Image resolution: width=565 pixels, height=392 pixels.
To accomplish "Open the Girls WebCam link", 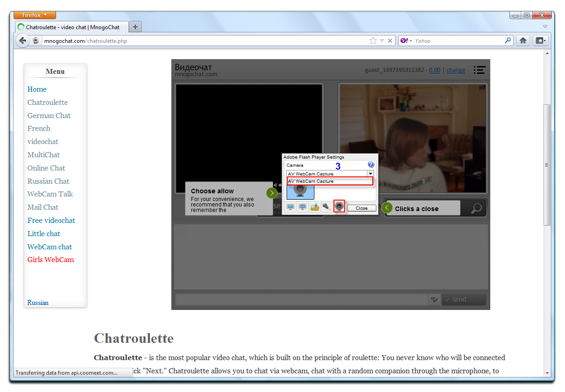I will (x=51, y=260).
